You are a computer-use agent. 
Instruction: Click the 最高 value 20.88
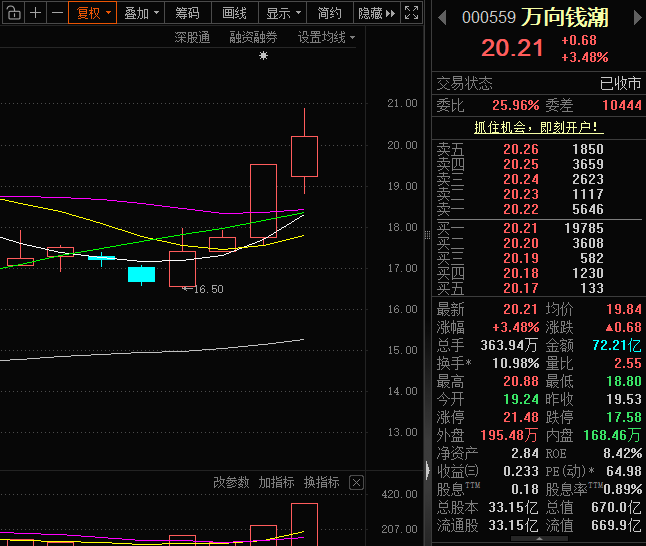tap(521, 382)
